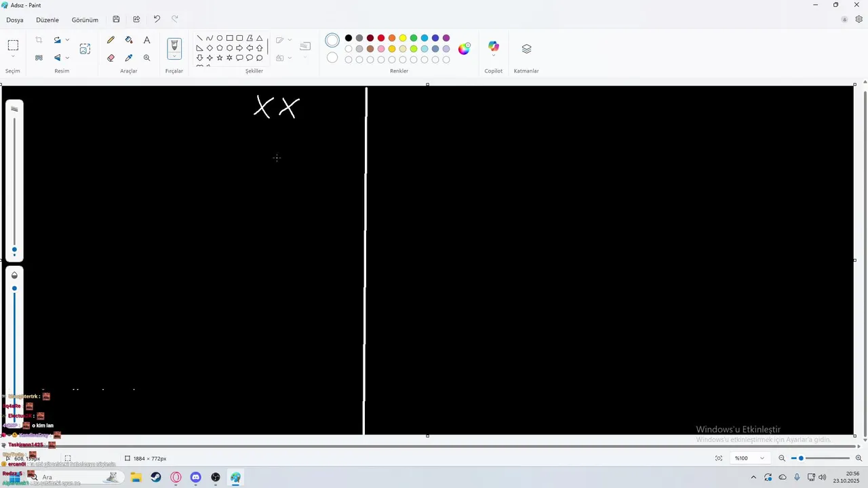Click the horizontal scrollbar below canvas
This screenshot has width=868, height=488.
pyautogui.click(x=431, y=446)
